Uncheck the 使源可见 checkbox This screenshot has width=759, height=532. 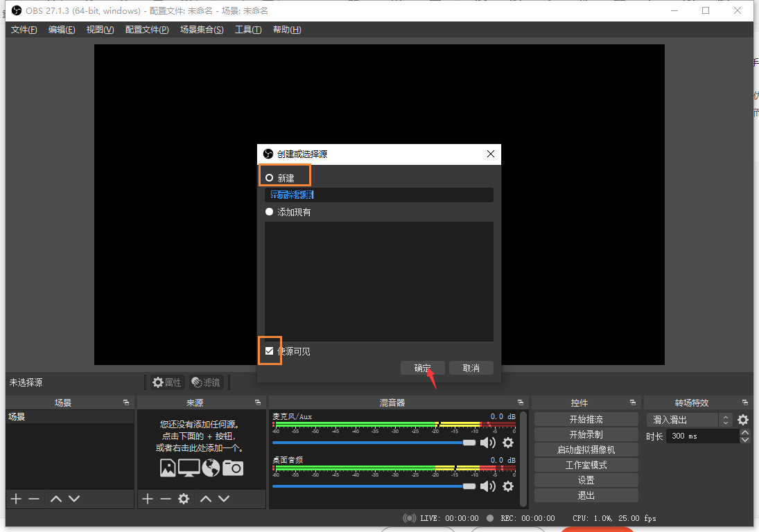pos(270,351)
